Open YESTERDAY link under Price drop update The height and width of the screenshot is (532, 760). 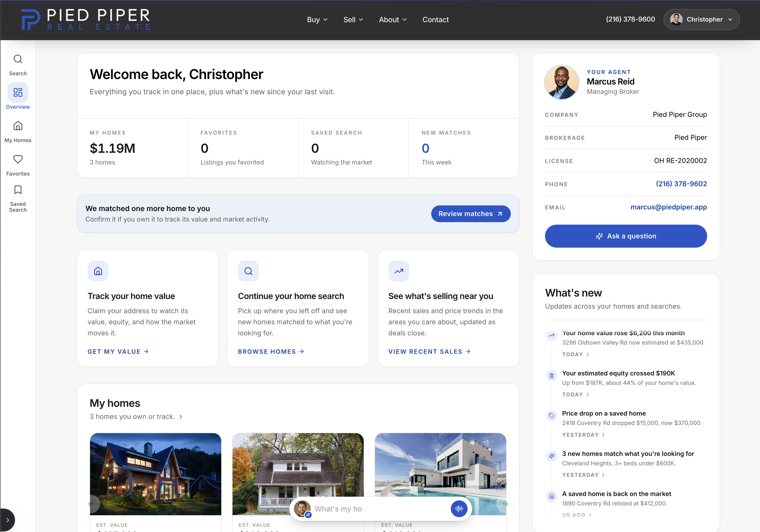pos(584,435)
